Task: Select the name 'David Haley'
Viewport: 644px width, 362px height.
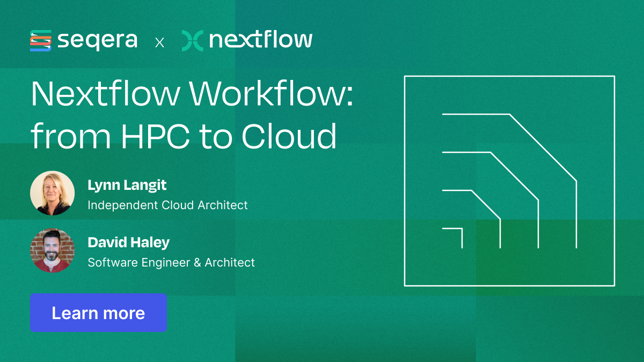Action: point(128,242)
